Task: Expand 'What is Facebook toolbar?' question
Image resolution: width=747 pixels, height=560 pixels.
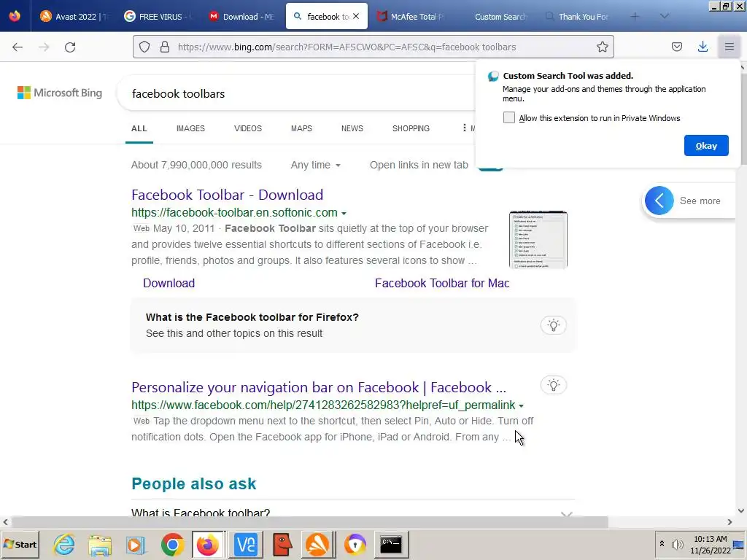Action: click(x=352, y=513)
